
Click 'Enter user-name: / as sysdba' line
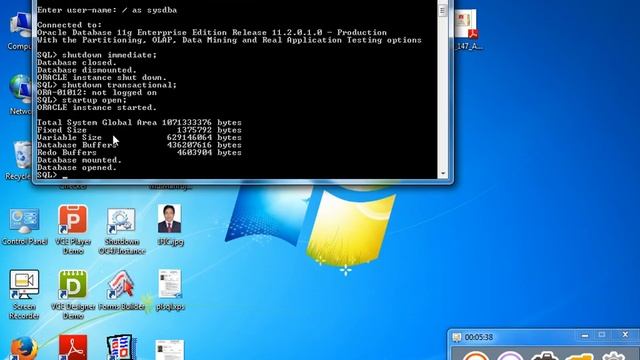(107, 10)
